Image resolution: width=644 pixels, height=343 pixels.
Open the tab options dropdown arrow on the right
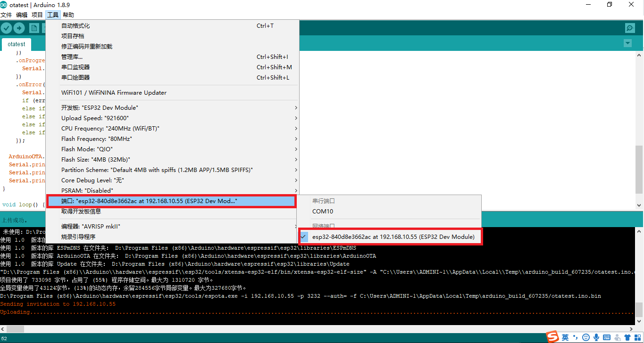[627, 43]
